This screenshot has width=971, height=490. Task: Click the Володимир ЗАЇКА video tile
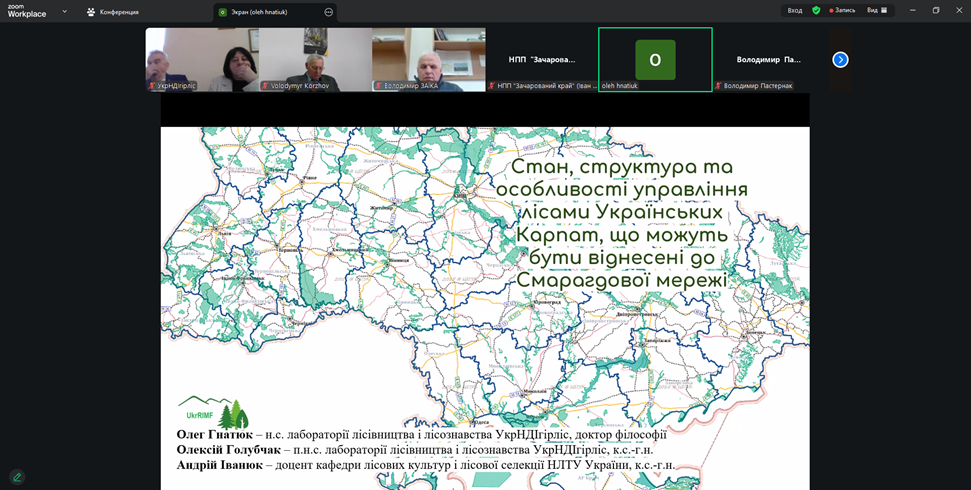428,59
